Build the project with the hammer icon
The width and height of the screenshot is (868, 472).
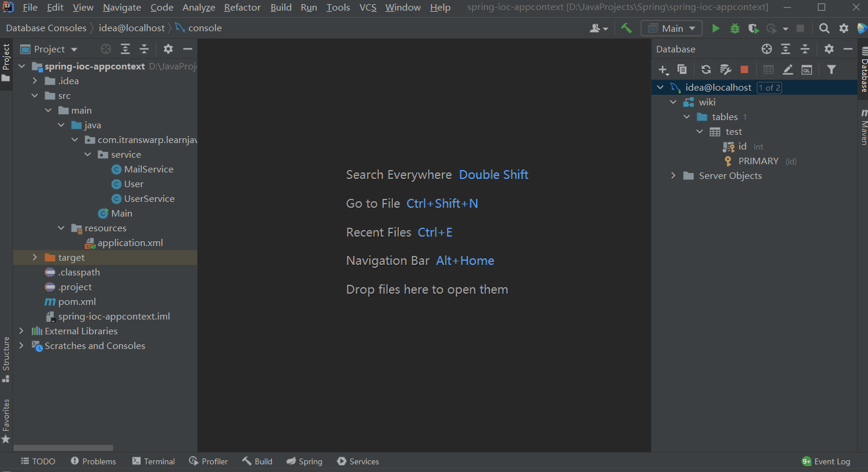coord(626,28)
